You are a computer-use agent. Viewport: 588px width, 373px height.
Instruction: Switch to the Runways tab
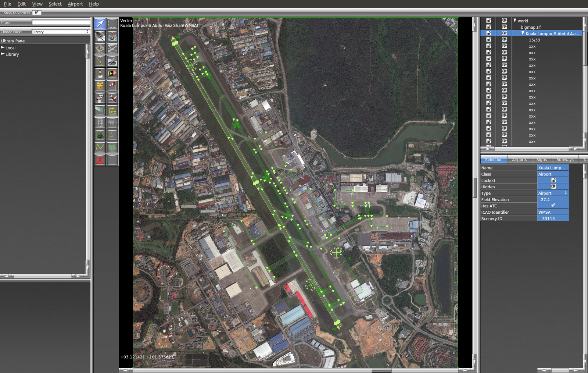[x=564, y=160]
